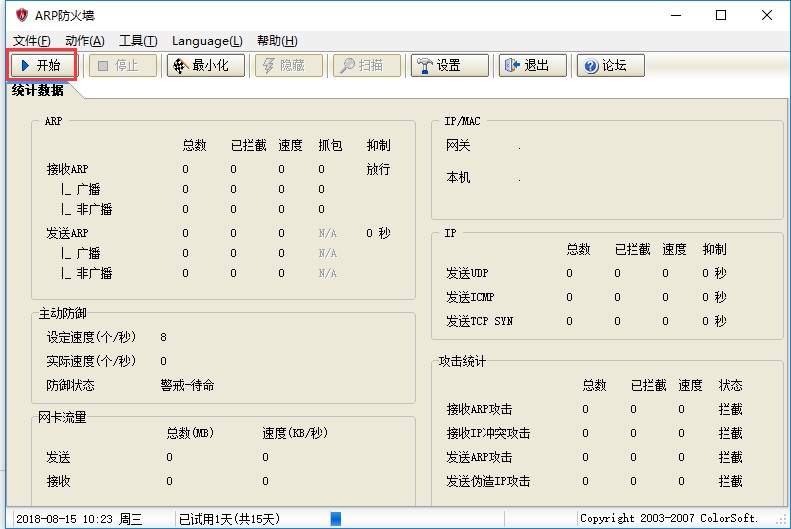
Task: Click the 本机 local machine label
Action: (x=458, y=178)
